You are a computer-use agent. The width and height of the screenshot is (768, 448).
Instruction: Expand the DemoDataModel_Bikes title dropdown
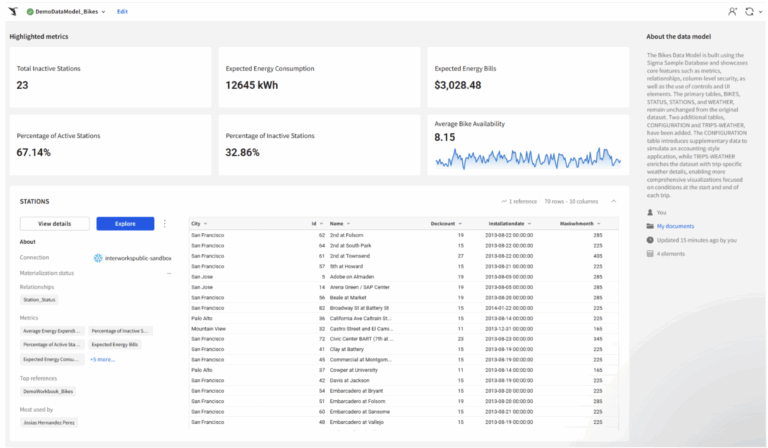[104, 11]
